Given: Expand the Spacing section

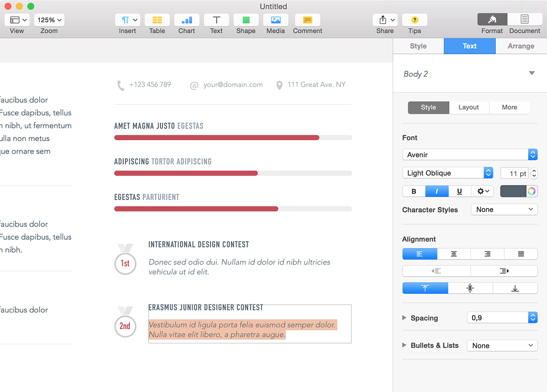Looking at the screenshot, I should tap(404, 318).
